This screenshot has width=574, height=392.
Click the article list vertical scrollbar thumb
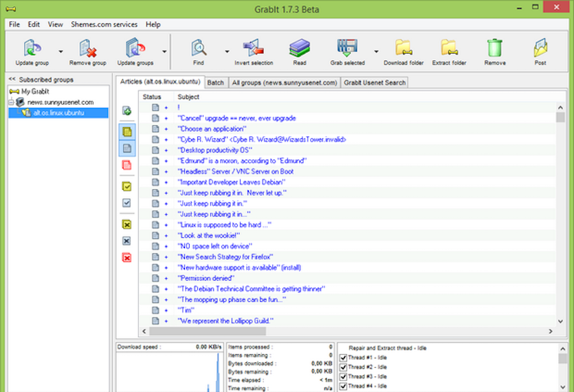pos(560,117)
